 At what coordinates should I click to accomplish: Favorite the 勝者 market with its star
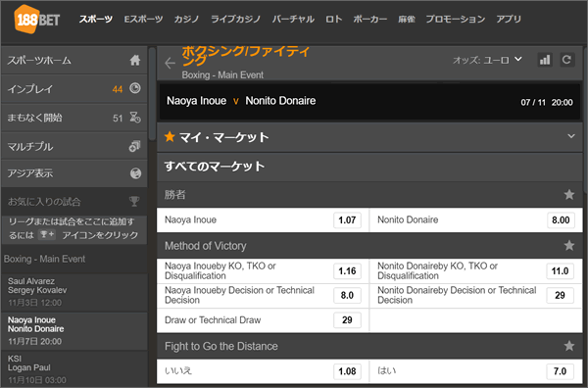click(x=569, y=194)
